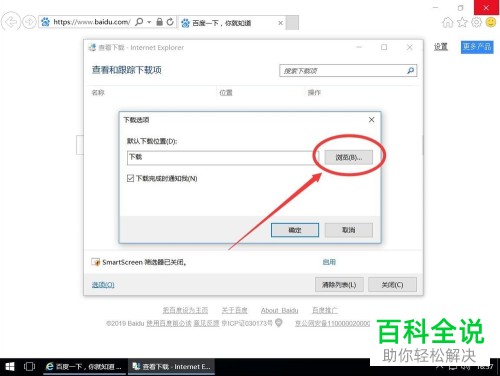Image resolution: width=500 pixels, height=376 pixels.
Task: Click the 意见反馈 footer link
Action: [x=206, y=323]
